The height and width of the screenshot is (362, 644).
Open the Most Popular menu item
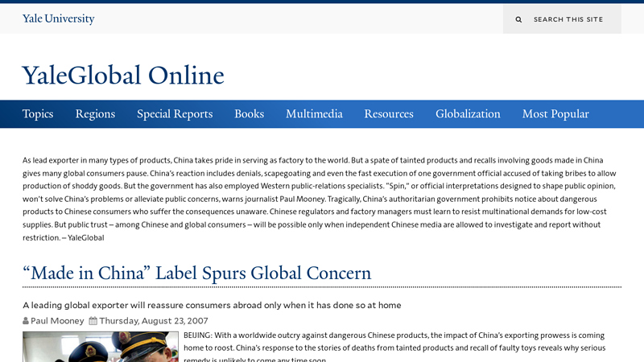(x=555, y=113)
